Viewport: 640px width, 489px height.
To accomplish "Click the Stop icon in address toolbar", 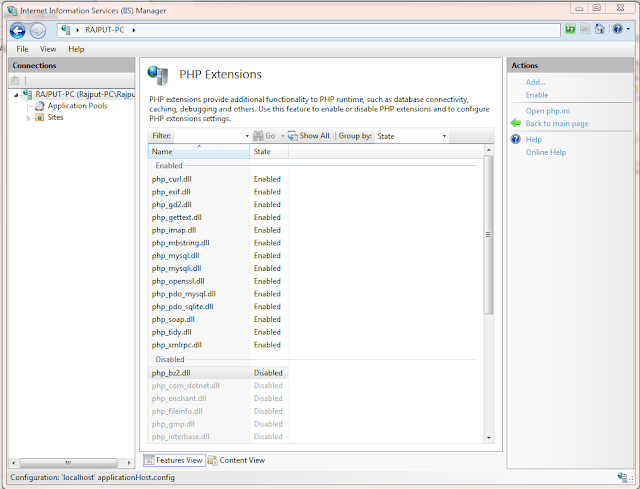I will click(585, 29).
